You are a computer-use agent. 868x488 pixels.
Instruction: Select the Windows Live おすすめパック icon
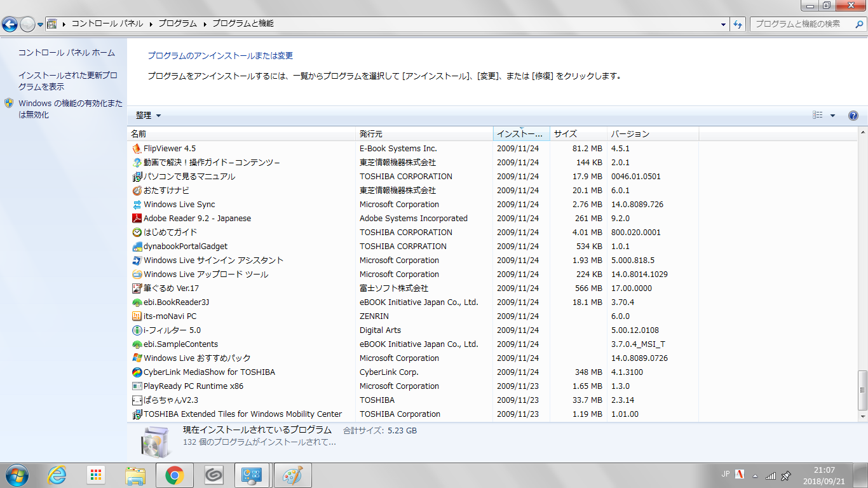tap(137, 358)
